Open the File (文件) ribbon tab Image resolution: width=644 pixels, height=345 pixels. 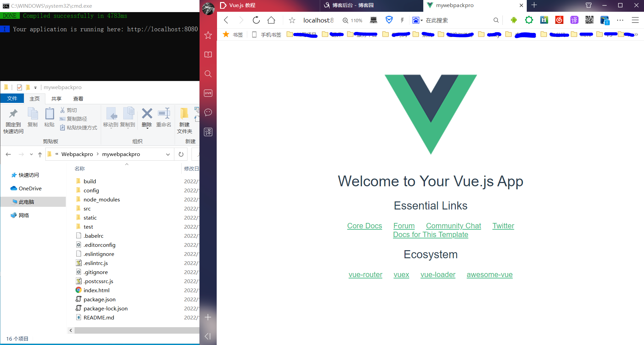[12, 99]
